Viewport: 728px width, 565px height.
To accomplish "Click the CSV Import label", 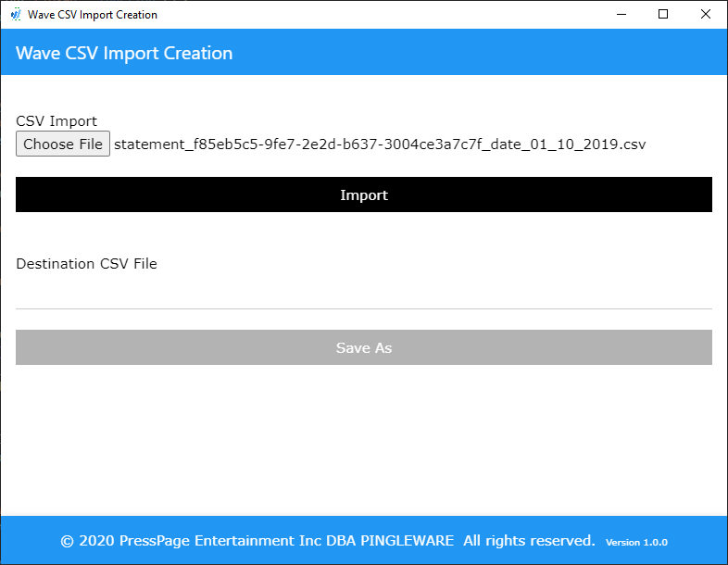I will (56, 121).
